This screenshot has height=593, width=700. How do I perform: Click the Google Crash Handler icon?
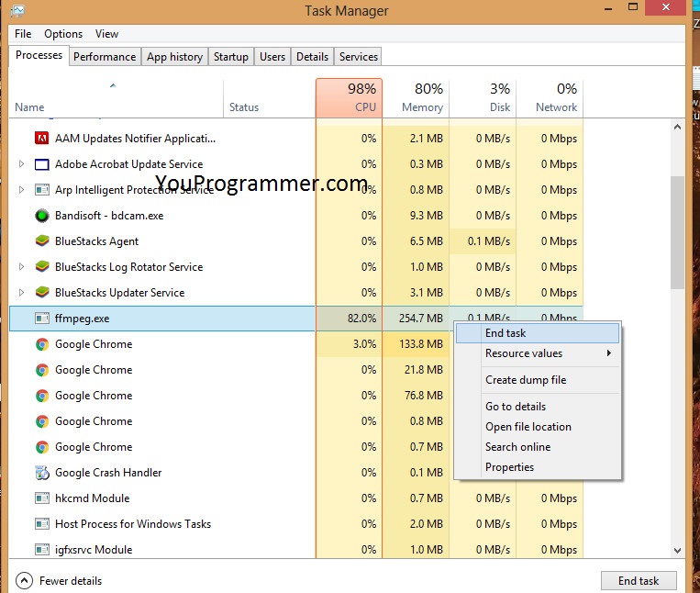[42, 473]
